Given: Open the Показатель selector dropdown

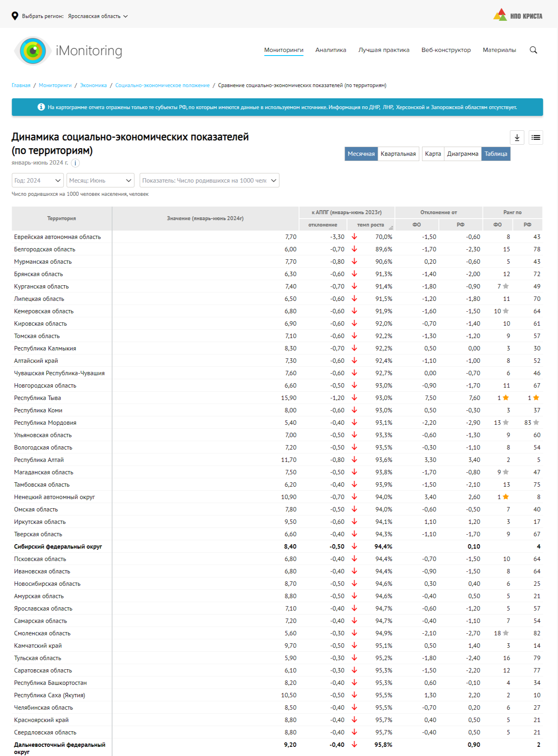Looking at the screenshot, I should [x=209, y=181].
